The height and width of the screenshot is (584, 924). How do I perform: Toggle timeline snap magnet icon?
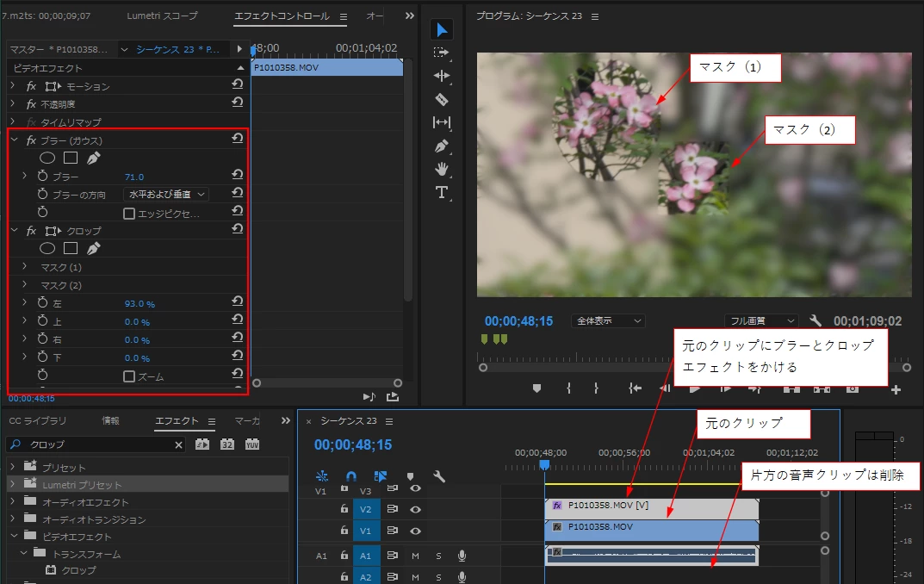pyautogui.click(x=351, y=475)
